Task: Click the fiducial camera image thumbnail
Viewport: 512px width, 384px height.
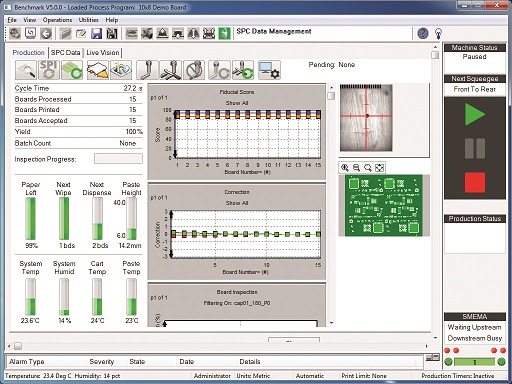Action: pos(366,118)
